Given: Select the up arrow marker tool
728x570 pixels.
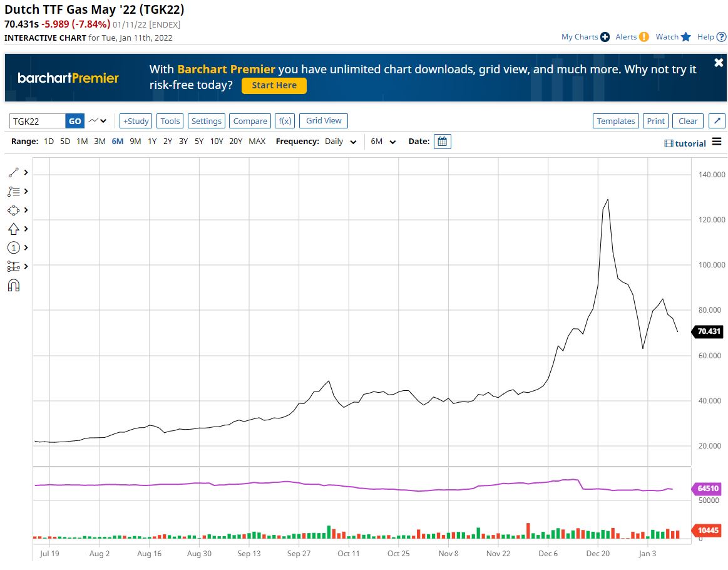Looking at the screenshot, I should point(14,229).
